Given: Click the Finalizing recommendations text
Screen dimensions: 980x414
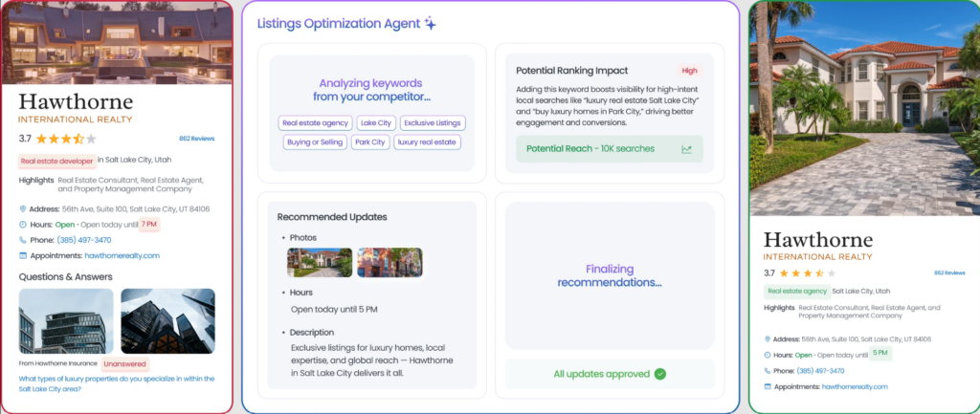Looking at the screenshot, I should (610, 275).
